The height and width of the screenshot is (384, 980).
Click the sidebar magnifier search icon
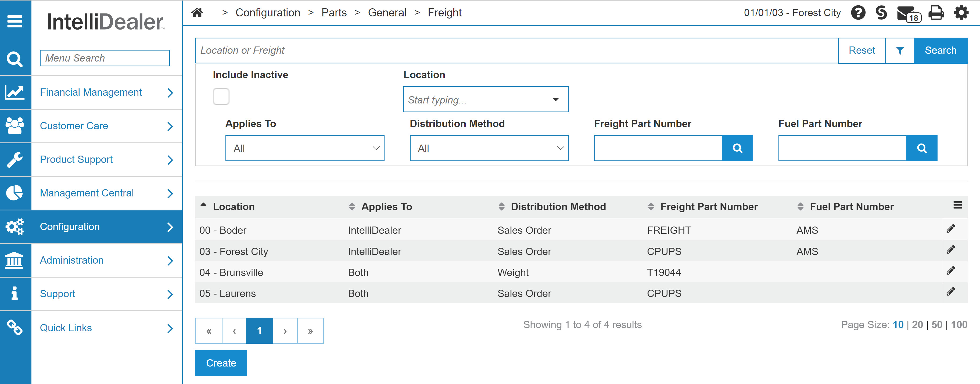[15, 59]
